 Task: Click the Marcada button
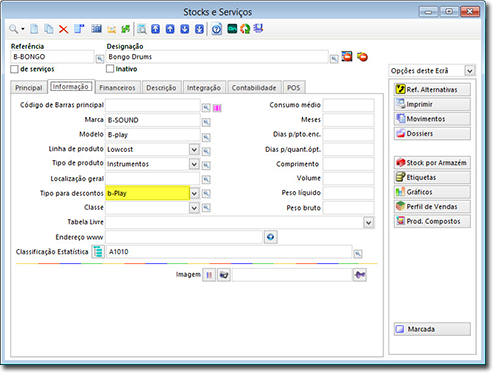pos(432,329)
